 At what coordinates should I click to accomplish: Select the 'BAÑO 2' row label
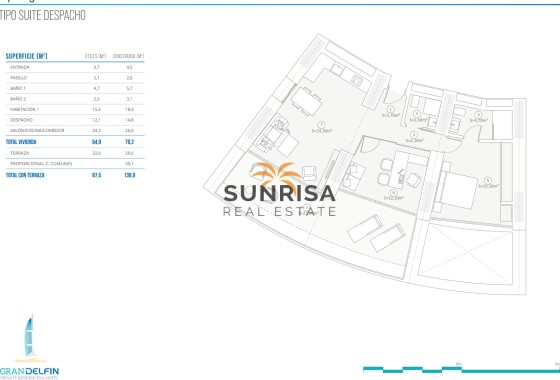point(18,99)
